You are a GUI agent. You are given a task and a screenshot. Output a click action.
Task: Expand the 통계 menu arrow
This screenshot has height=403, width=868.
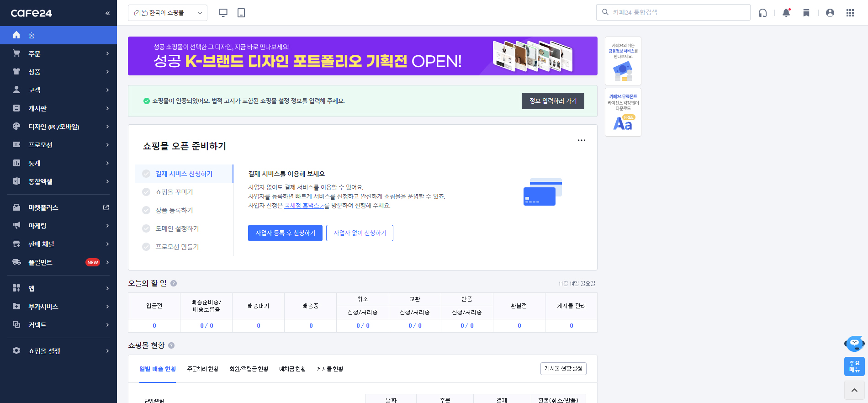tap(107, 163)
